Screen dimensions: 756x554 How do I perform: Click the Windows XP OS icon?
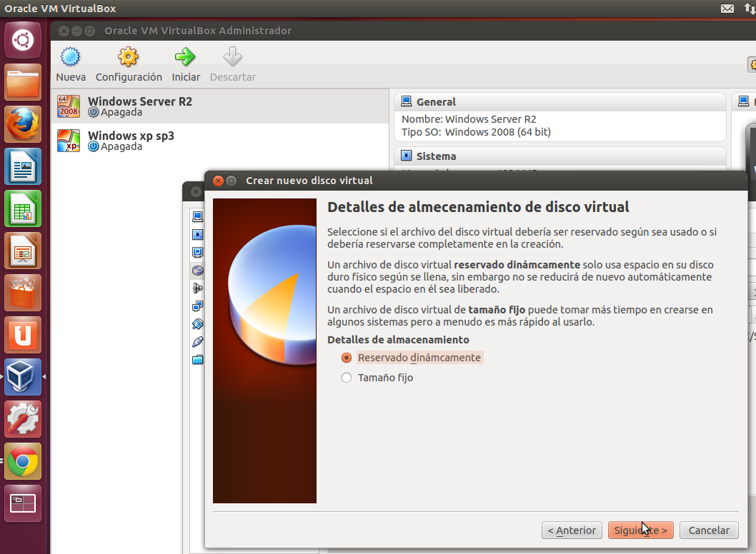point(69,141)
